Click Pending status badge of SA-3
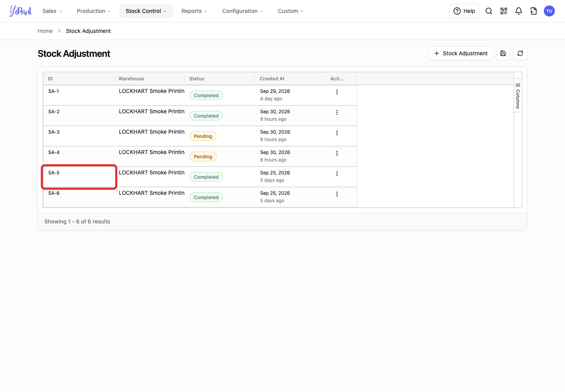This screenshot has height=392, width=565. pyautogui.click(x=203, y=136)
